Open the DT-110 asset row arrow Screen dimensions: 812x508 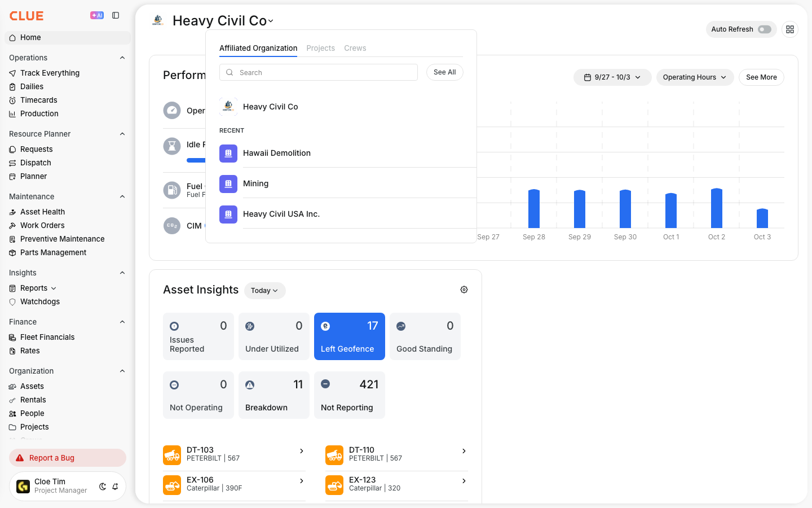464,451
